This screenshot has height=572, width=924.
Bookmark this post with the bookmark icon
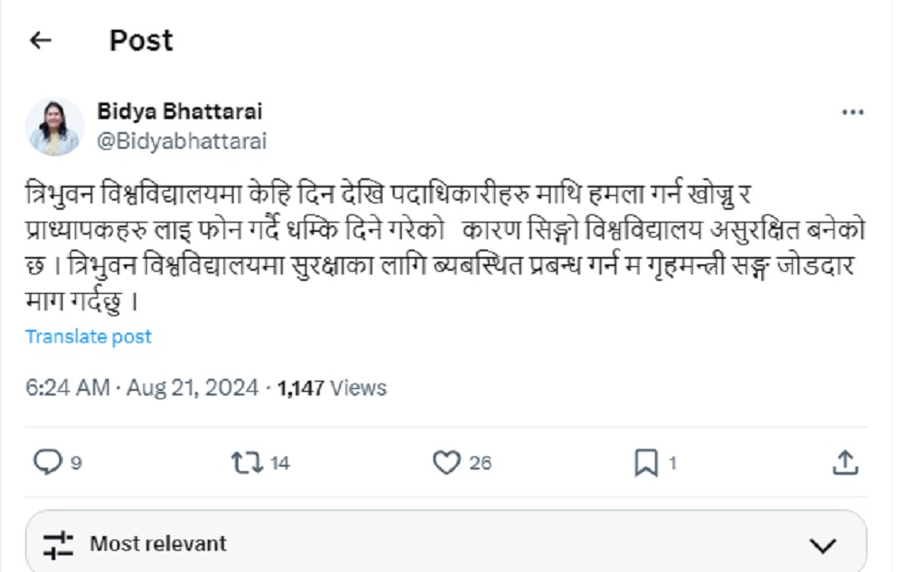pyautogui.click(x=646, y=462)
